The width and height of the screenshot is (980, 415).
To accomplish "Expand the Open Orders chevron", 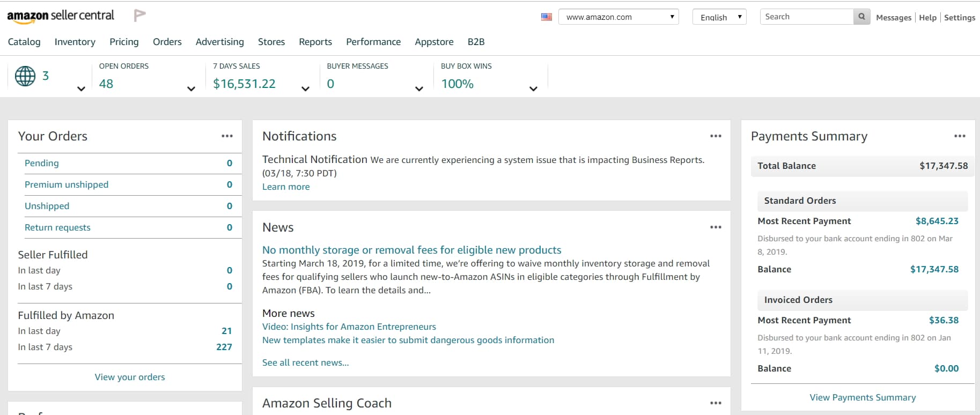I will tap(191, 89).
